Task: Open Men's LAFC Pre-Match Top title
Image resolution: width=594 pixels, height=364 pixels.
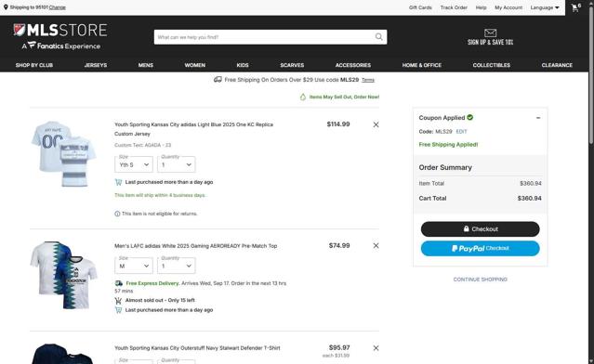Action: (195, 245)
